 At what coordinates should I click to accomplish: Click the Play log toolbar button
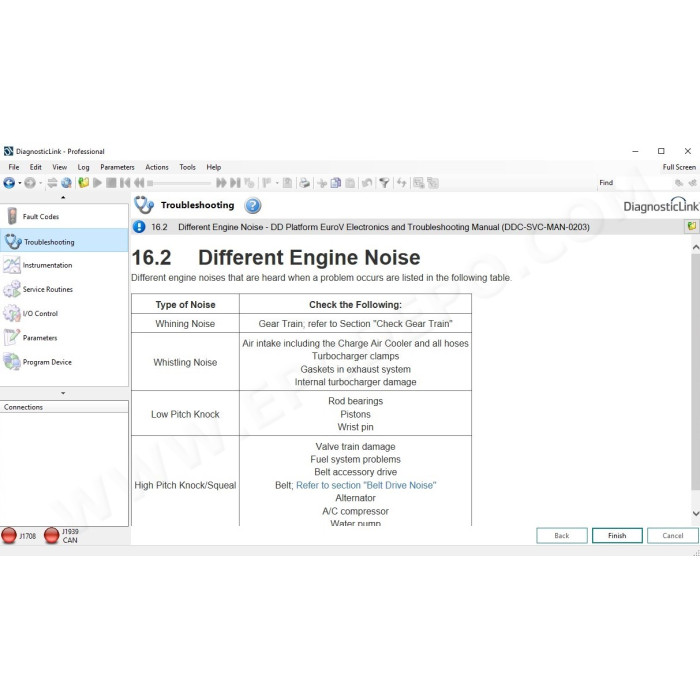coord(97,183)
